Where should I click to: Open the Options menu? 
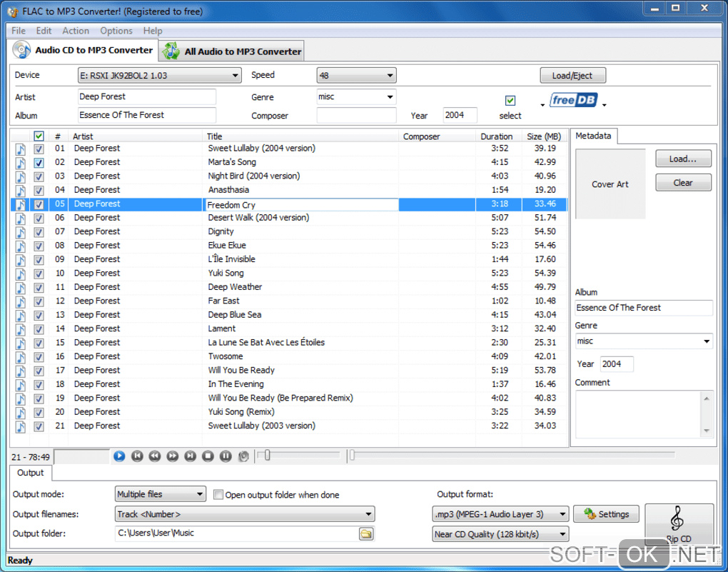(116, 31)
